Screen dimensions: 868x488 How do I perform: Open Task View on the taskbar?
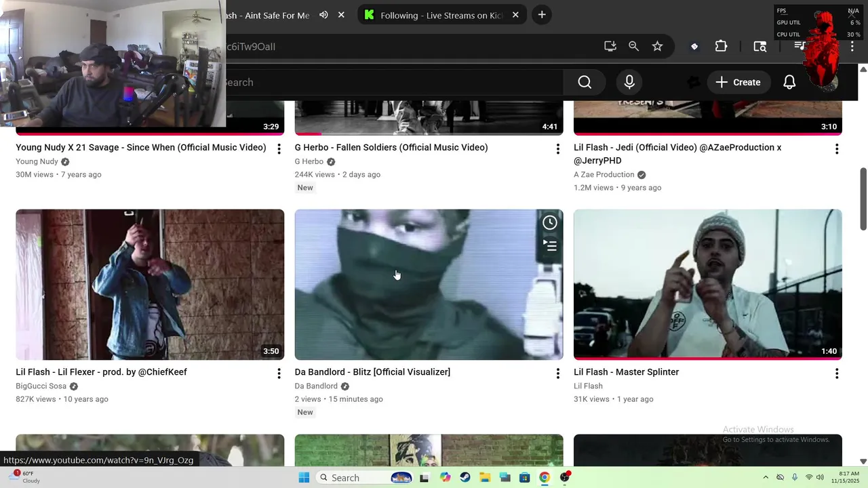tap(425, 478)
